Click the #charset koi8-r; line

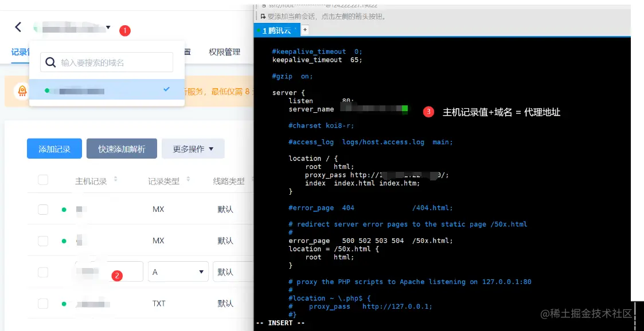(321, 125)
